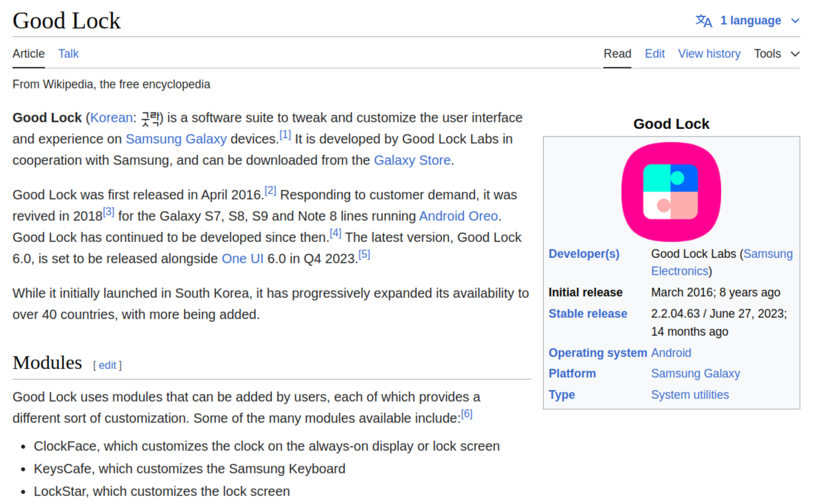Jump to citation reference 6

point(467,414)
